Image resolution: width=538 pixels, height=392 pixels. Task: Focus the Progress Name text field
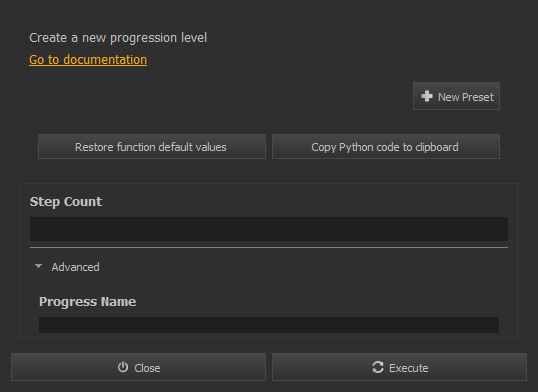click(x=269, y=325)
